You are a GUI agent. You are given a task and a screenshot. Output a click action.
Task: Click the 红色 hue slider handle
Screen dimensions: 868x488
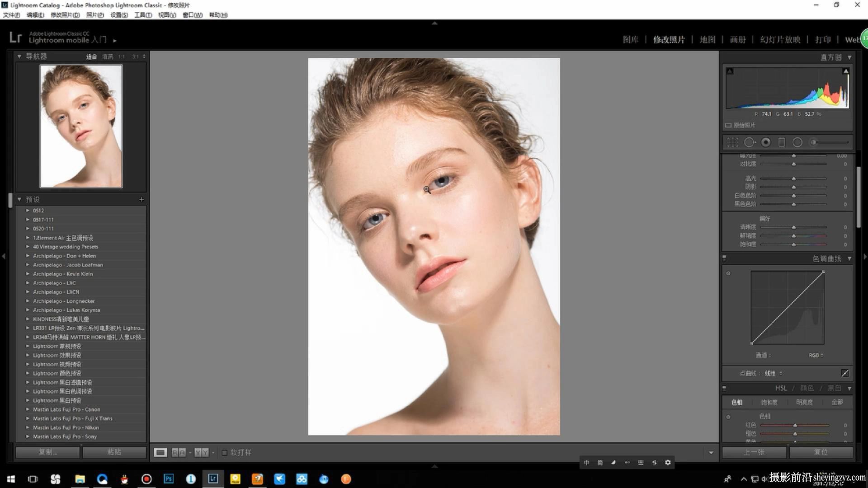pos(795,425)
